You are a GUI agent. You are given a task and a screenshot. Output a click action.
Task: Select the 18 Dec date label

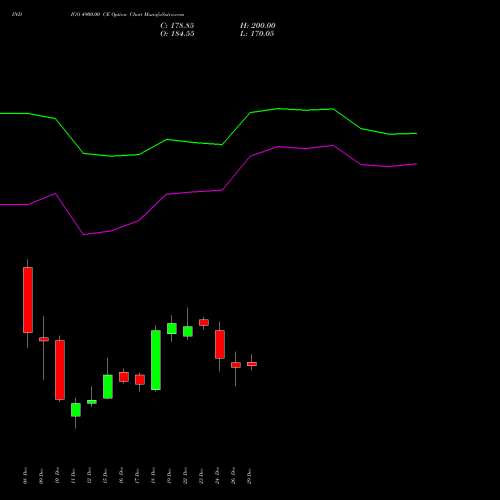click(154, 476)
